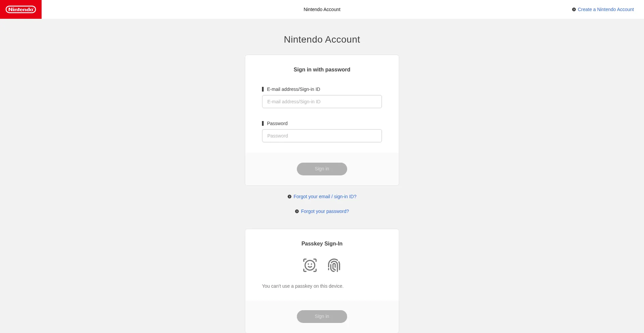
Task: Focus the Password input field
Action: tap(322, 136)
